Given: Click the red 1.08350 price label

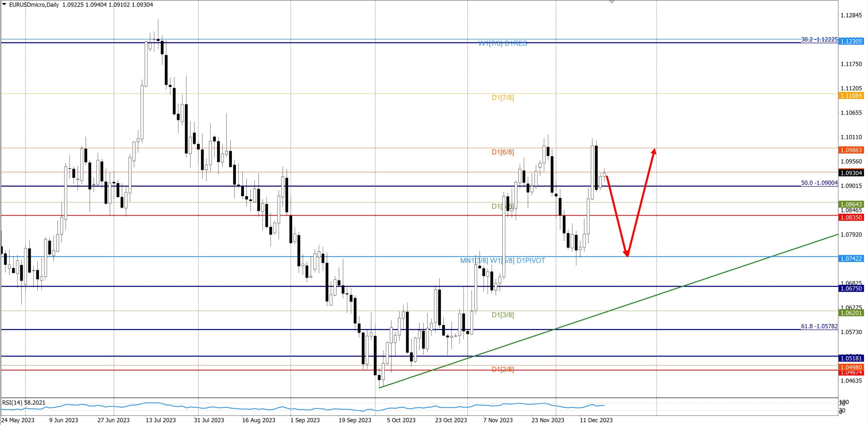Looking at the screenshot, I should pos(851,217).
